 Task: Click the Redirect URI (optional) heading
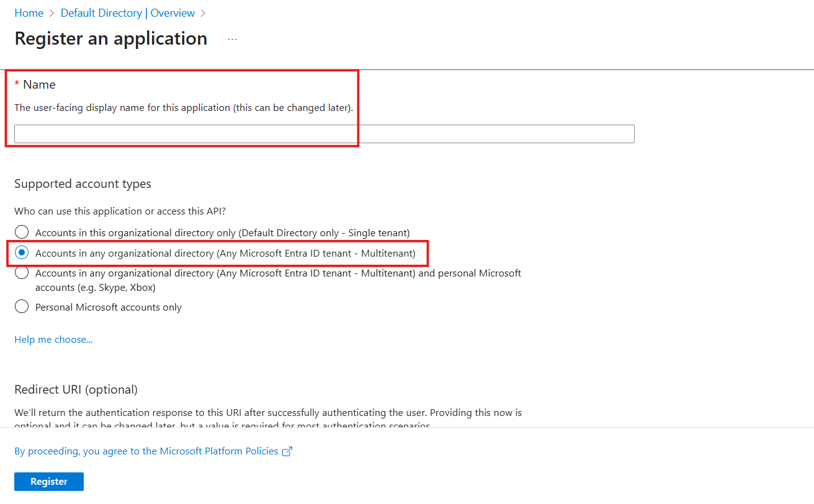[76, 389]
